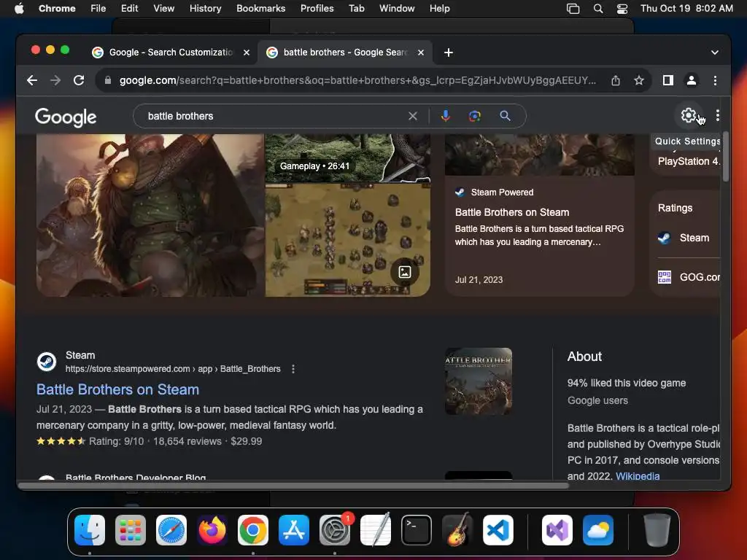The width and height of the screenshot is (747, 560).
Task: Start a Google Lens image search
Action: (x=474, y=116)
